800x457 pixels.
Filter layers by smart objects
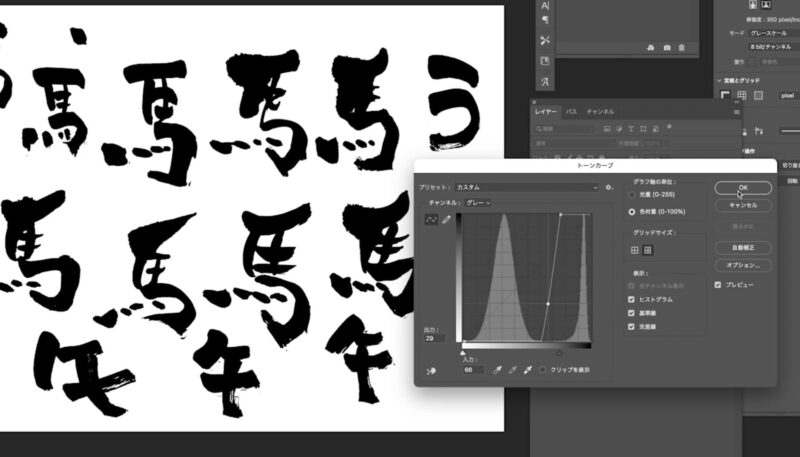656,129
